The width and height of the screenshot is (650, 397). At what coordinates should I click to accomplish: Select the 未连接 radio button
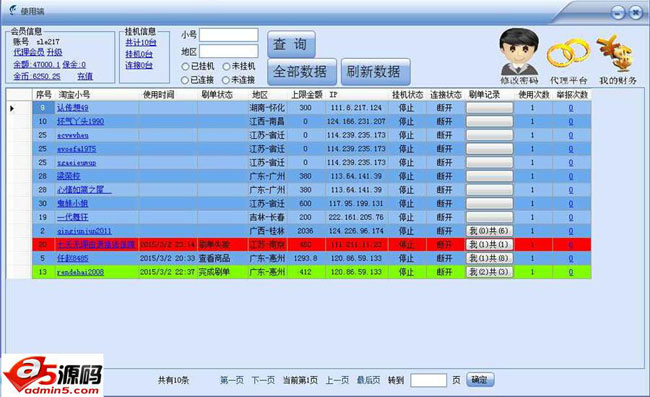tap(226, 80)
